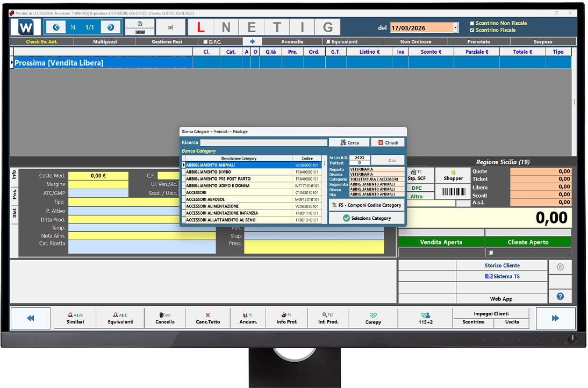The height and width of the screenshot is (388, 588).
Task: Toggle the Equivalenti checkbox
Action: tap(328, 41)
